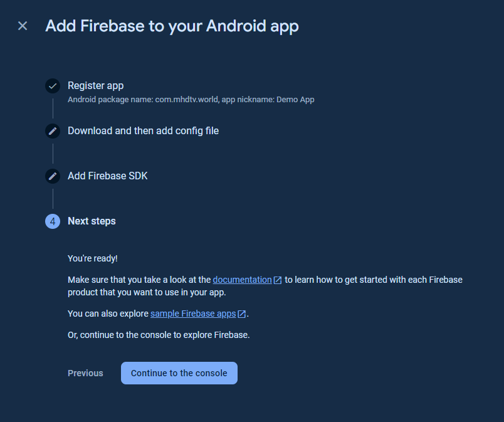This screenshot has height=422, width=504.
Task: Click the pencil icon beside Add Firebase SDK
Action: coord(53,176)
